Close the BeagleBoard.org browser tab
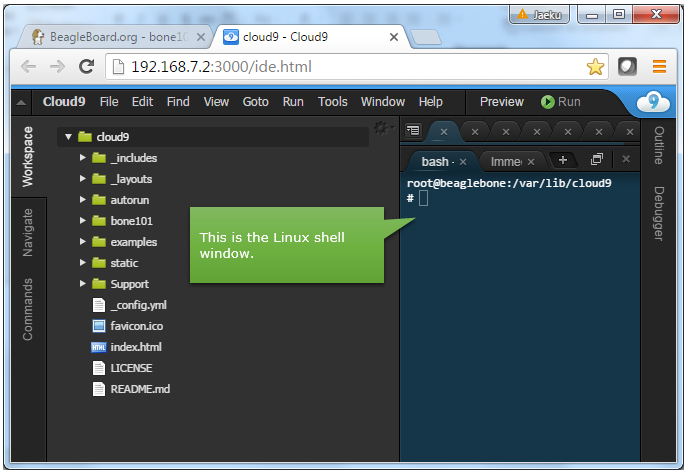The image size is (688, 474). 201,37
